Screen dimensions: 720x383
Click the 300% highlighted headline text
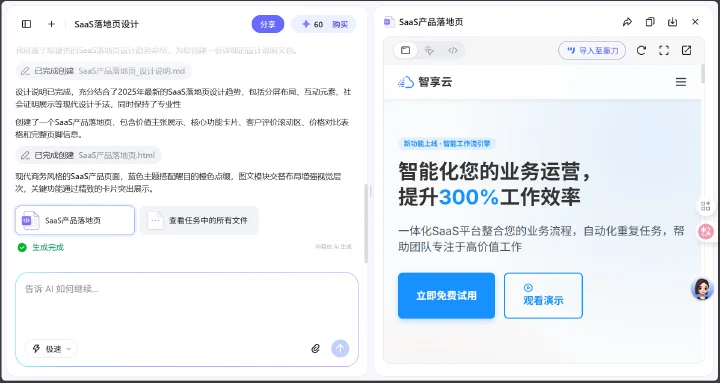point(469,197)
